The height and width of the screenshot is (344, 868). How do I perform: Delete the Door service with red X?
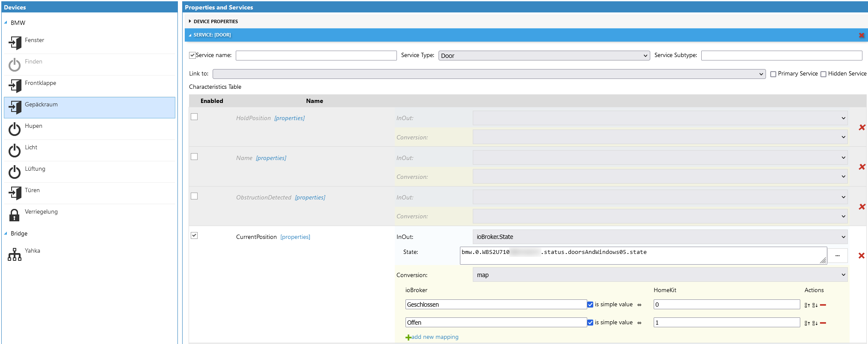861,35
